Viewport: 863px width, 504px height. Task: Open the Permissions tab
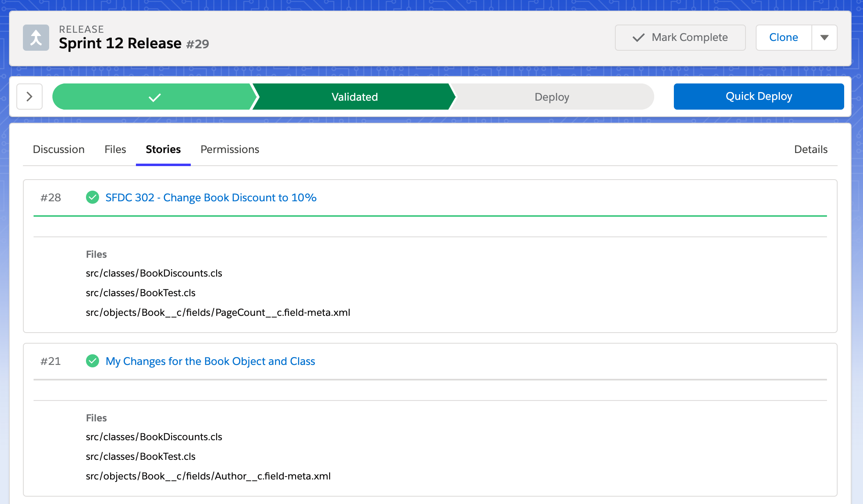[229, 149]
